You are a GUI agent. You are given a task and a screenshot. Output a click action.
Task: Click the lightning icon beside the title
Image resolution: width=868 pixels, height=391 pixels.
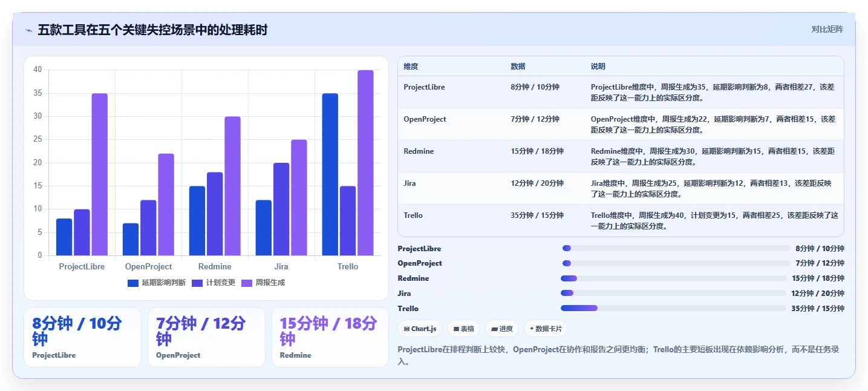click(28, 30)
